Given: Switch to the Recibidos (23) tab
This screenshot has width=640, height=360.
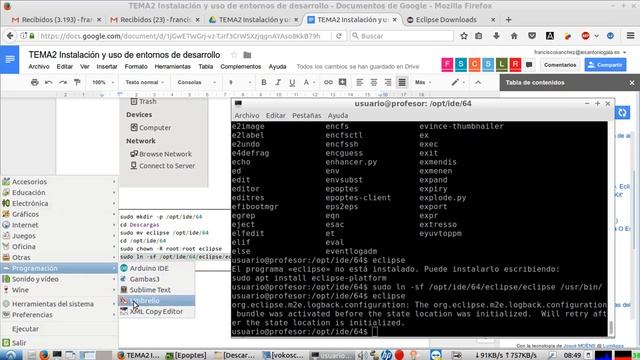Looking at the screenshot, I should pyautogui.click(x=155, y=20).
